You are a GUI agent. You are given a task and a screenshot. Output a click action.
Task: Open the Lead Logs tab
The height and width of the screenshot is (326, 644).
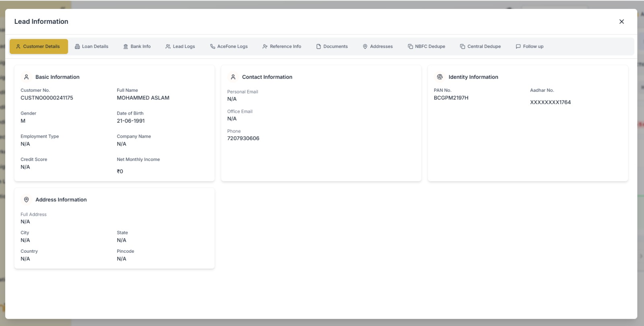[180, 46]
